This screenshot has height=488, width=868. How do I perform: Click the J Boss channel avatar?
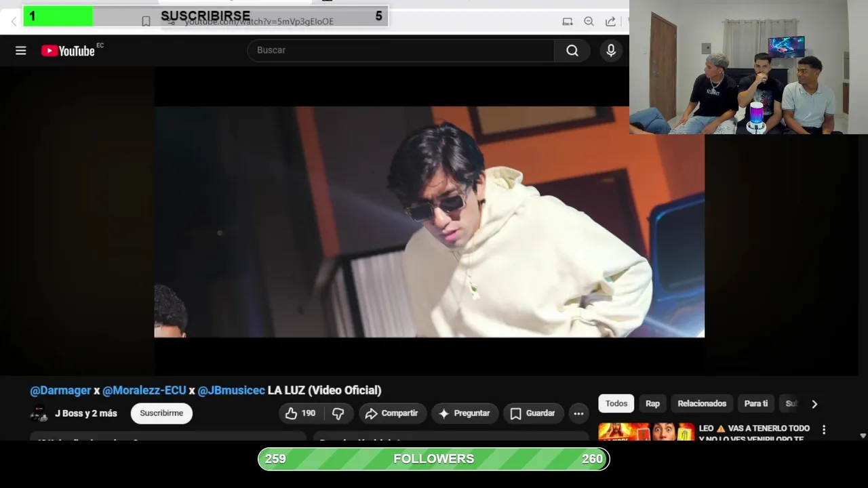pos(39,413)
